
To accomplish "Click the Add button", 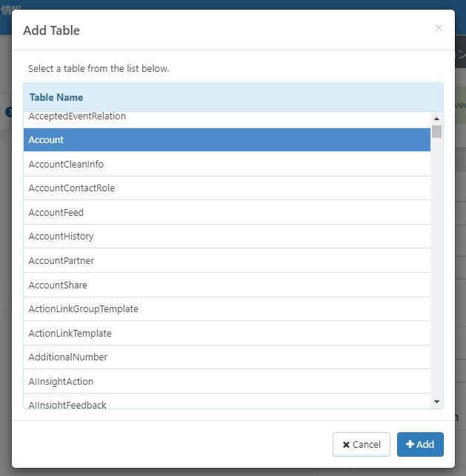I will point(420,444).
